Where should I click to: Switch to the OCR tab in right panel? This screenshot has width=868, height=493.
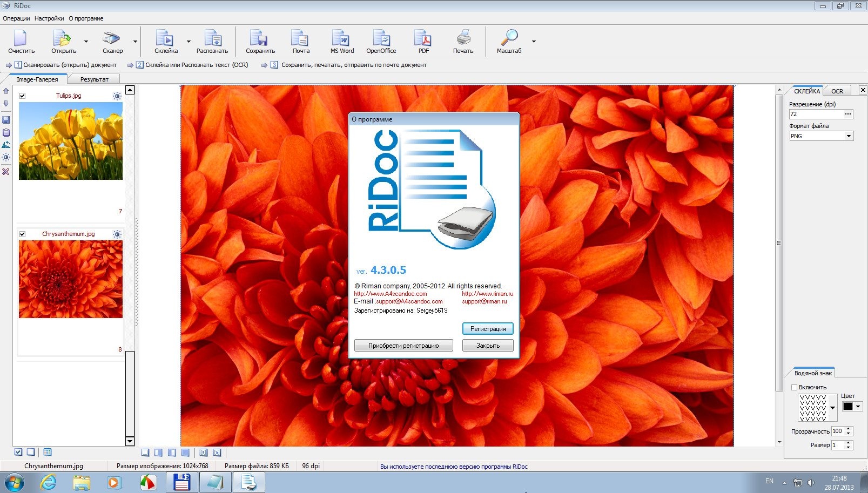(x=837, y=91)
